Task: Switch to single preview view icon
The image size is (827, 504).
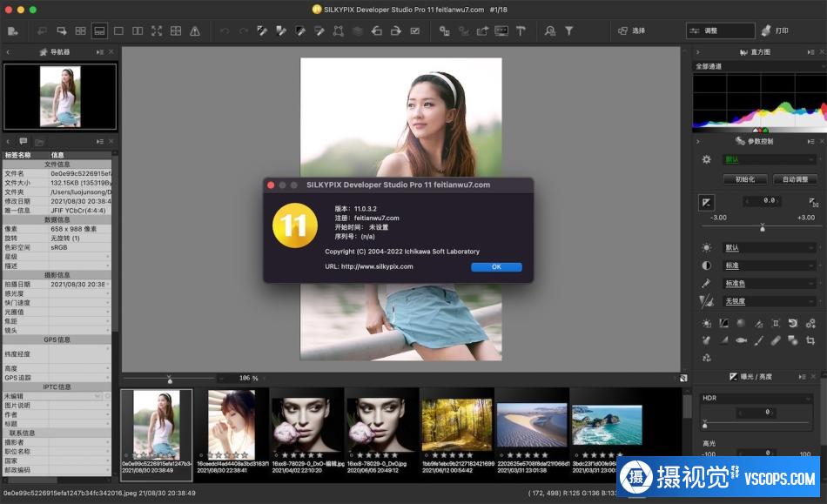Action: click(118, 31)
